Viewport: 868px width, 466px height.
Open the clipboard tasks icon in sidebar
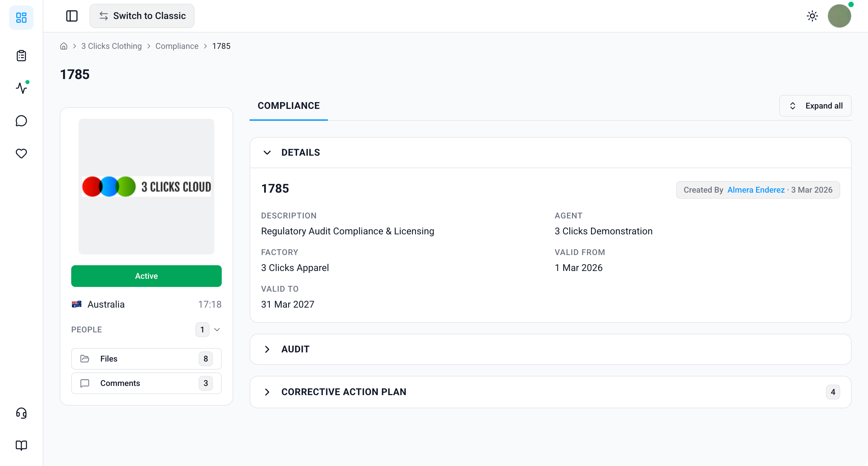(x=21, y=56)
